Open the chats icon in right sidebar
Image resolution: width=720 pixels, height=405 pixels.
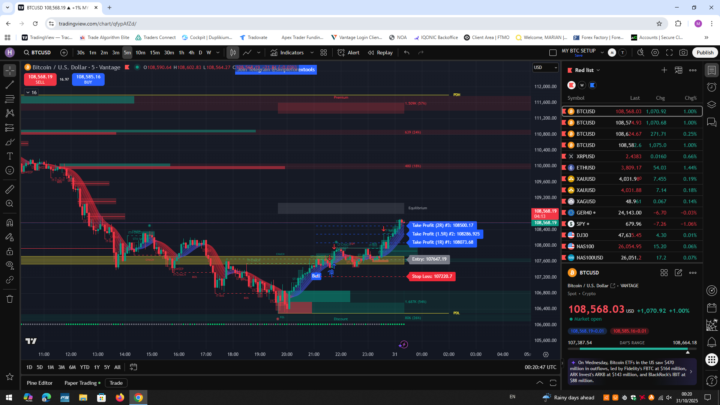(712, 122)
